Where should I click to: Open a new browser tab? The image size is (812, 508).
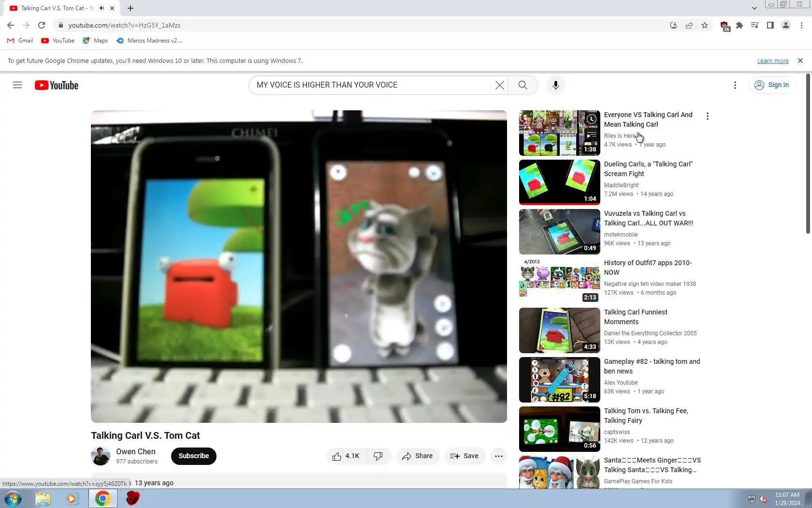pyautogui.click(x=130, y=8)
